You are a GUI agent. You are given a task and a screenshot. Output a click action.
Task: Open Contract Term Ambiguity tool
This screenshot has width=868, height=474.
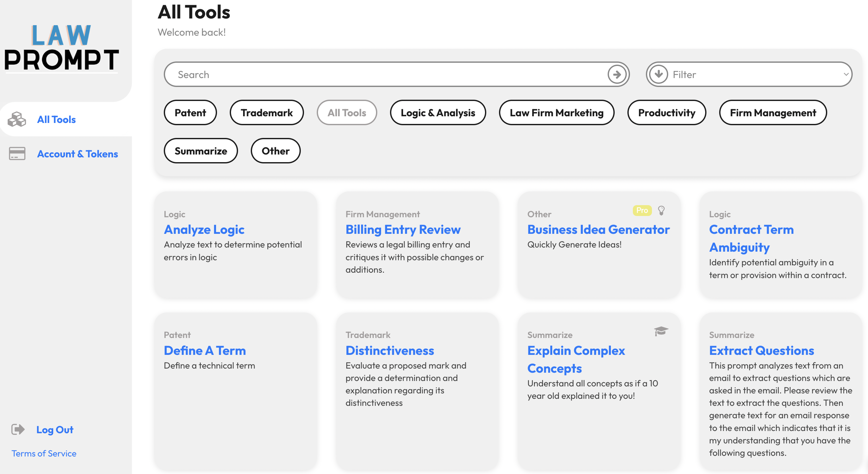coord(751,238)
